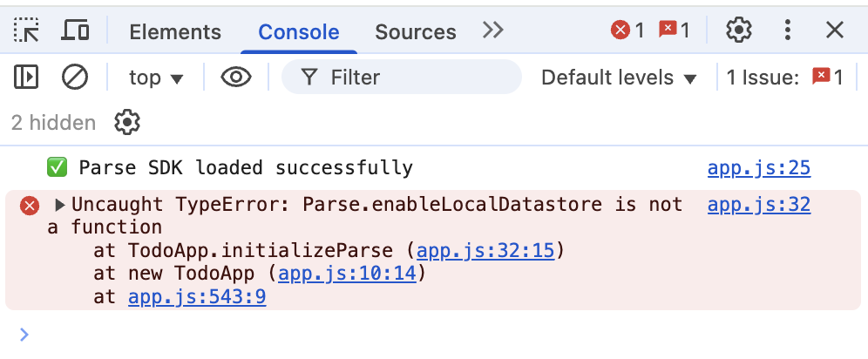Show the console sidebar

[26, 77]
